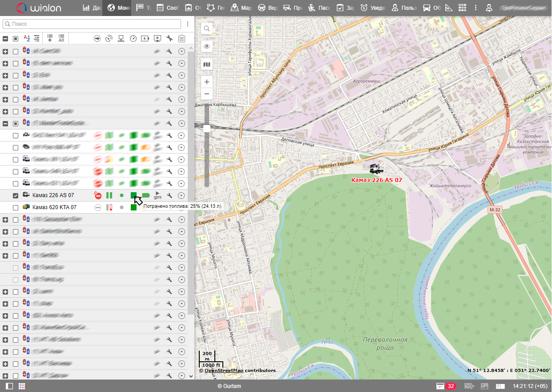552x392 pixels.
Task: Expand the first group in the unit list
Action: (x=5, y=52)
